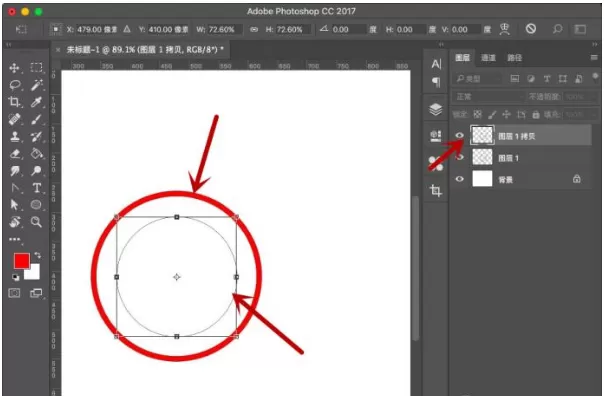The height and width of the screenshot is (396, 604).
Task: Toggle type layer filter
Action: tap(547, 79)
